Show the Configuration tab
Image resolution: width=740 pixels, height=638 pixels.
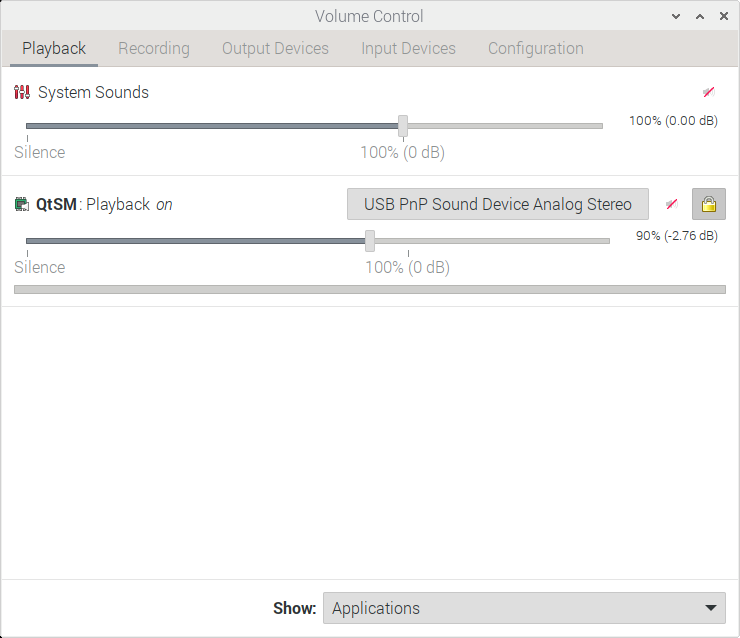pos(535,48)
